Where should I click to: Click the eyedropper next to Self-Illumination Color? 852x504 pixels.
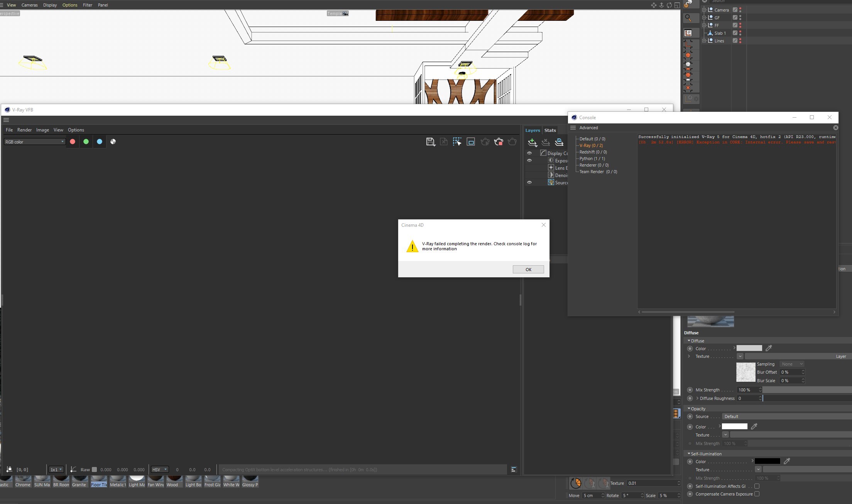click(787, 461)
